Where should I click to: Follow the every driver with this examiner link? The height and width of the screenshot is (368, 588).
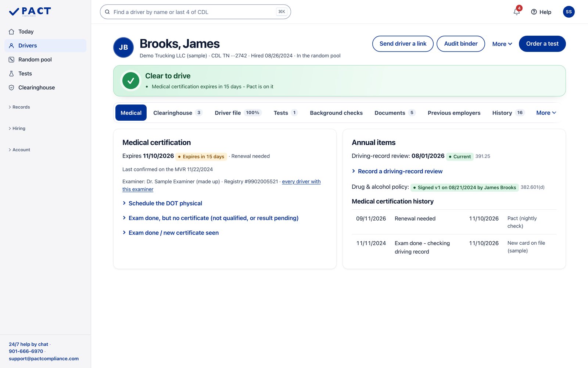(x=301, y=181)
